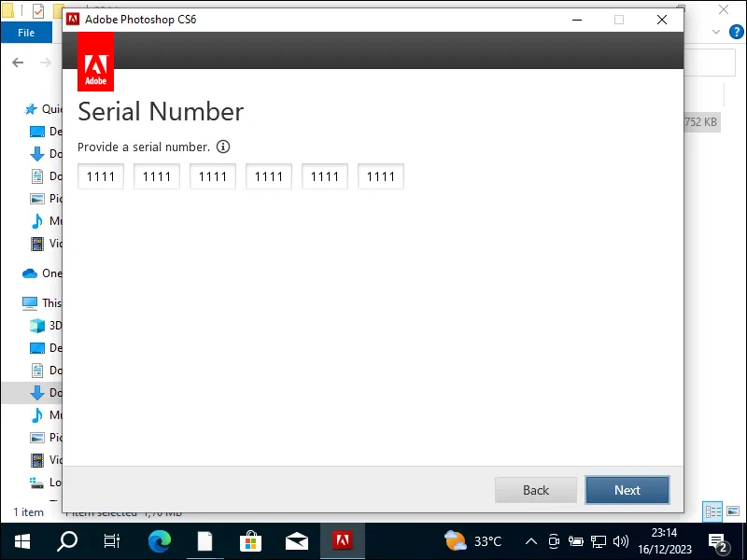747x560 pixels.
Task: Click the network icon in the system tray
Action: pos(600,540)
